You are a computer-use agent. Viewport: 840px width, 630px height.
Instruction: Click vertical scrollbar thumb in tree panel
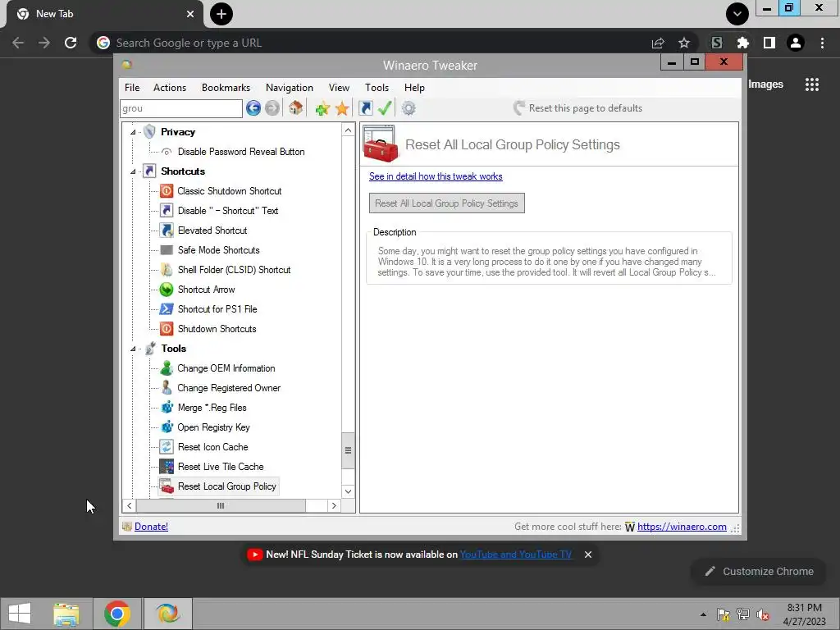coord(348,450)
